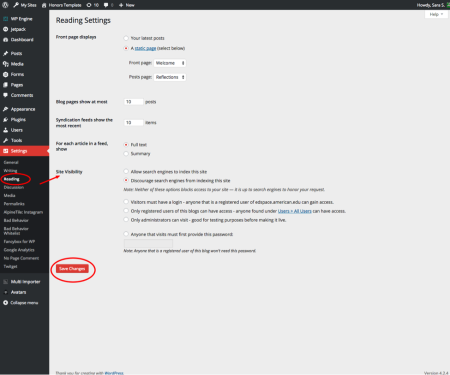This screenshot has width=450, height=375.
Task: Open the Writing settings submenu
Action: (x=10, y=171)
